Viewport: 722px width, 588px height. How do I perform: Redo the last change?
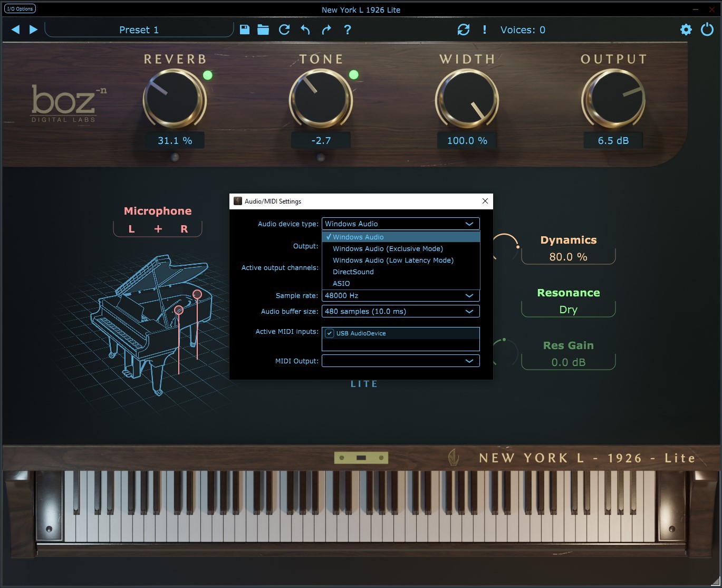click(x=326, y=30)
